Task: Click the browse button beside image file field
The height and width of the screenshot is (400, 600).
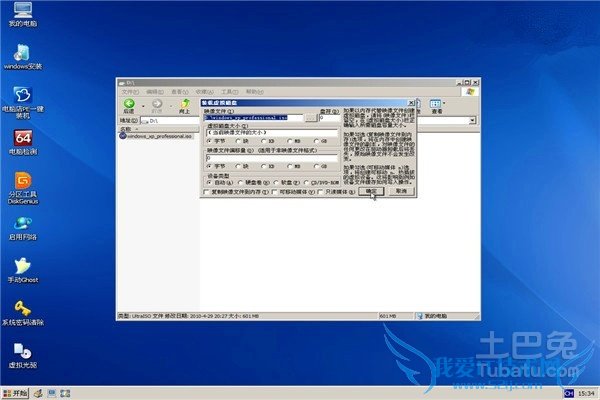Action: point(311,118)
